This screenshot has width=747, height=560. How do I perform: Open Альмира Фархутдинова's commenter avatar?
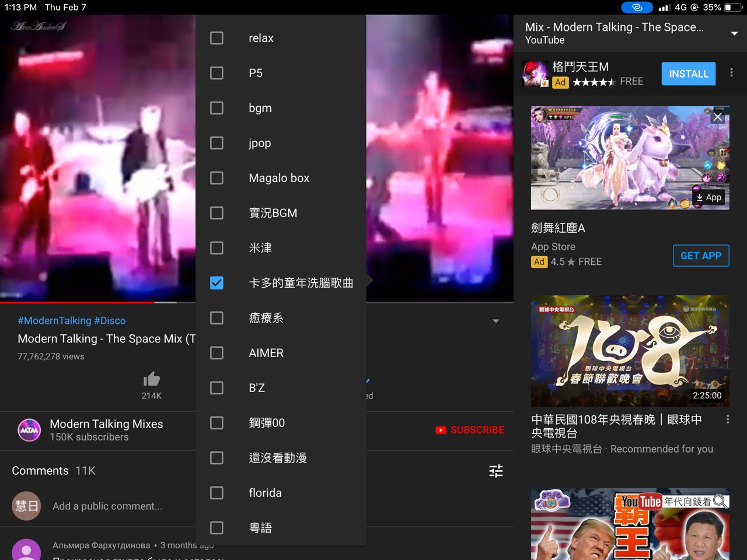pos(26,549)
